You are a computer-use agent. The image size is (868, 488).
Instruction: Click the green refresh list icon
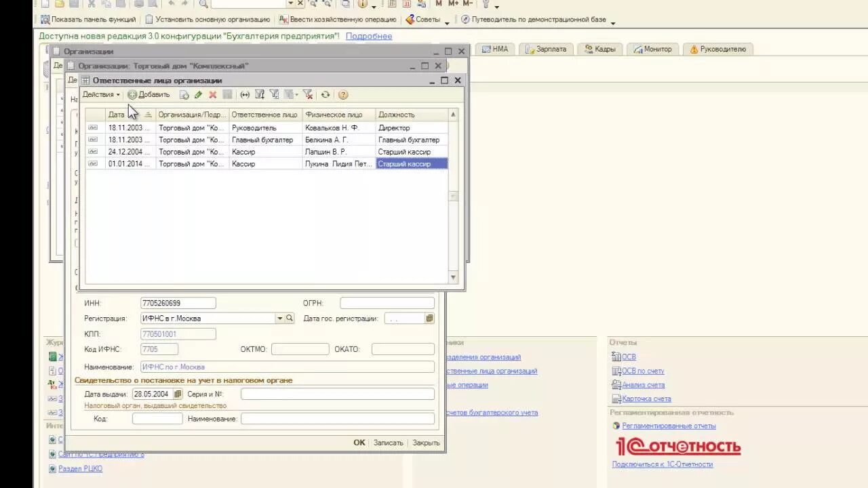click(325, 95)
